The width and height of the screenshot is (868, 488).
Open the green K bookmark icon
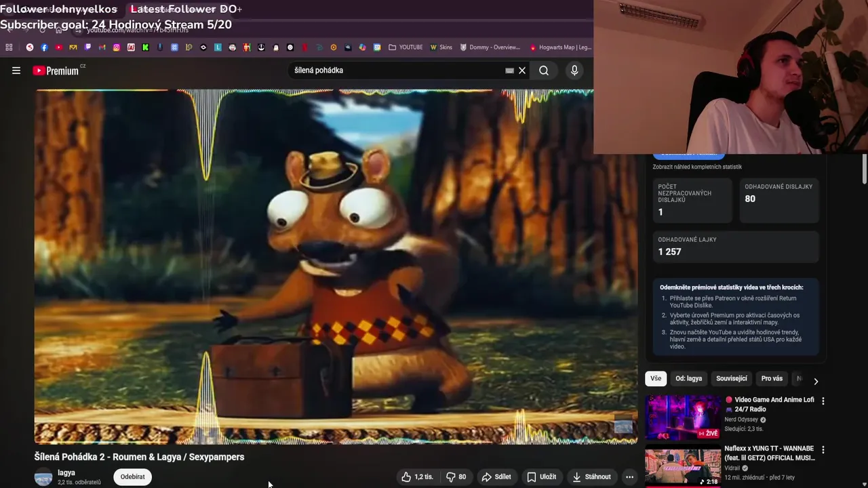point(145,47)
